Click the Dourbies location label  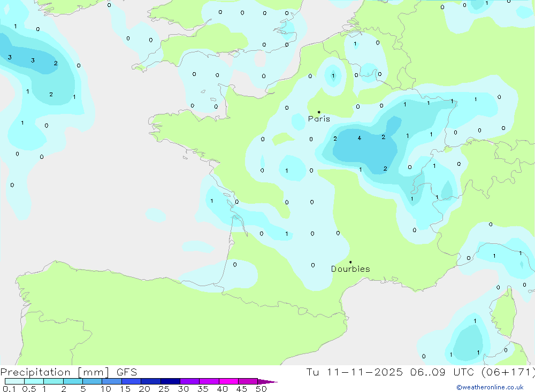tap(350, 269)
